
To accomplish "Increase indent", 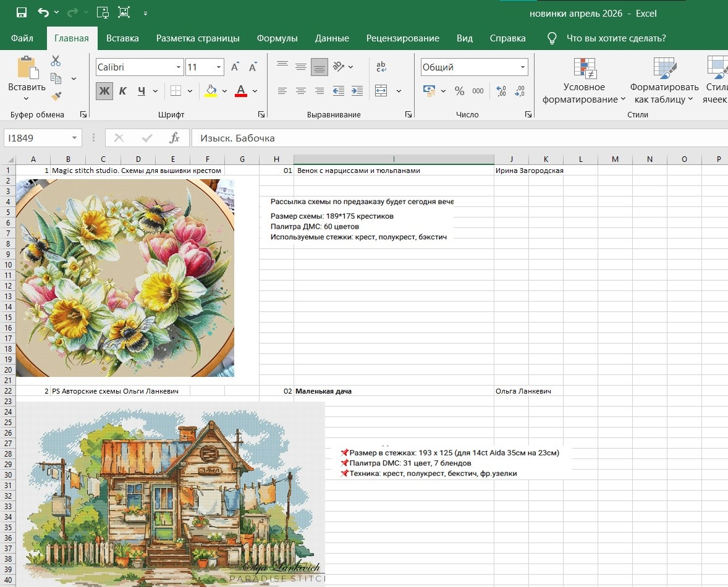I will point(357,91).
